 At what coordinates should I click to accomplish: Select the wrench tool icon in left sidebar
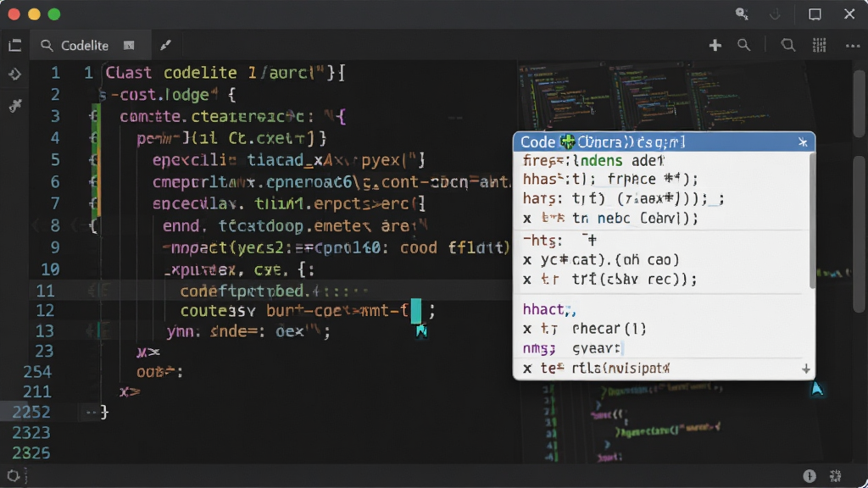(15, 104)
